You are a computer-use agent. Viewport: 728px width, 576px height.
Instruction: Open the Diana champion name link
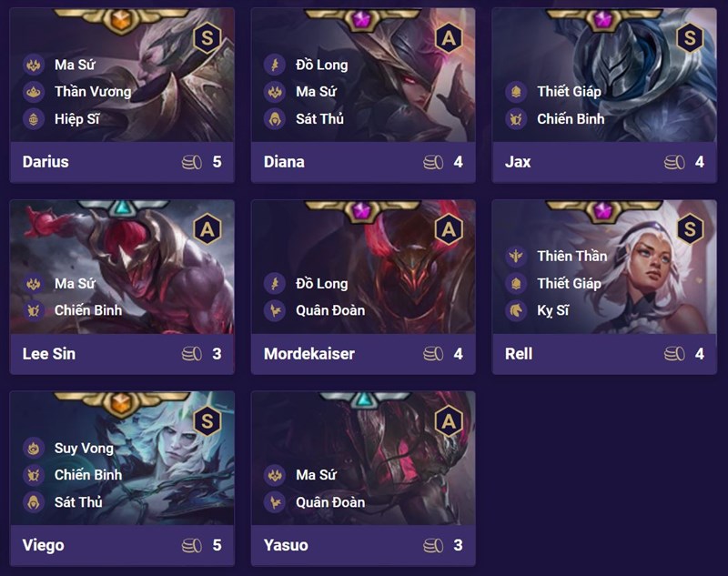click(284, 163)
